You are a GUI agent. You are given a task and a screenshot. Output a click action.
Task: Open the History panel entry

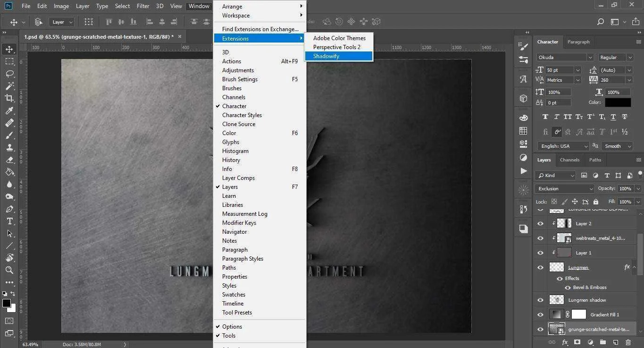pyautogui.click(x=260, y=160)
